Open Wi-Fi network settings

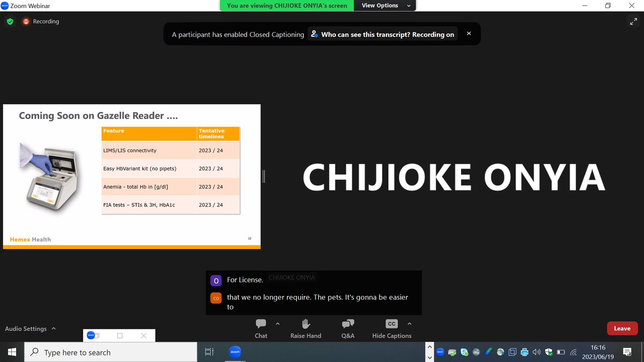point(573,352)
